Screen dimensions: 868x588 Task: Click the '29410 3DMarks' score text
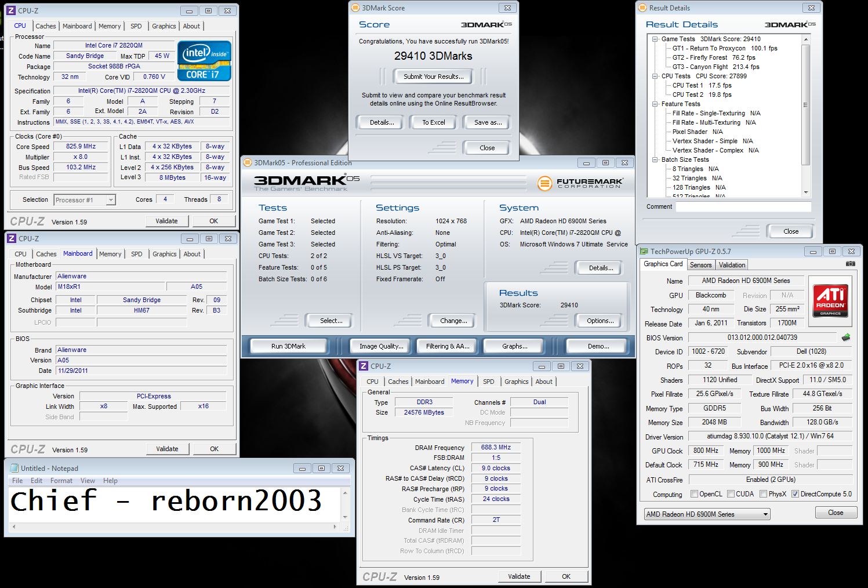(x=433, y=56)
